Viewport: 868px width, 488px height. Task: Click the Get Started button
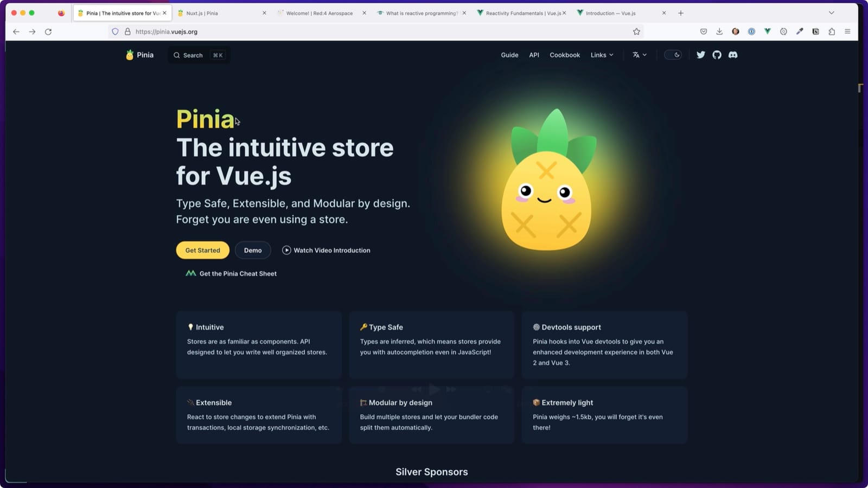(x=202, y=250)
